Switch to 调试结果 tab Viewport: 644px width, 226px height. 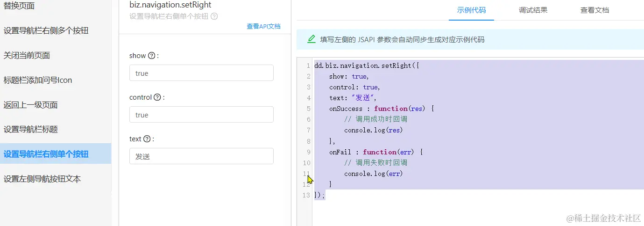point(533,10)
